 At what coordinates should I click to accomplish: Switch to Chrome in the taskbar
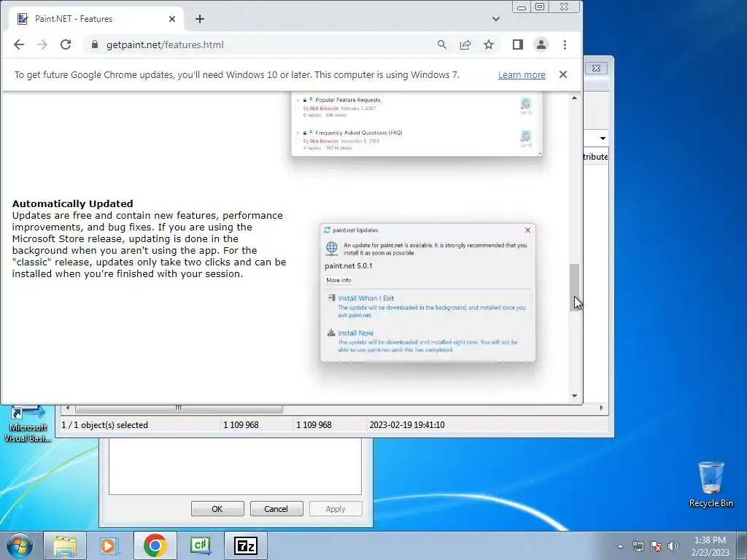pyautogui.click(x=155, y=545)
